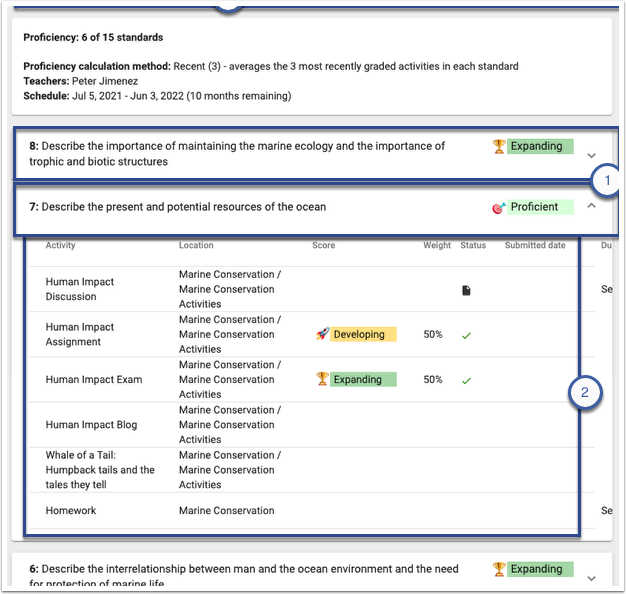Expand standard 6 with chevron arrow
Image resolution: width=626 pixels, height=594 pixels.
(591, 578)
